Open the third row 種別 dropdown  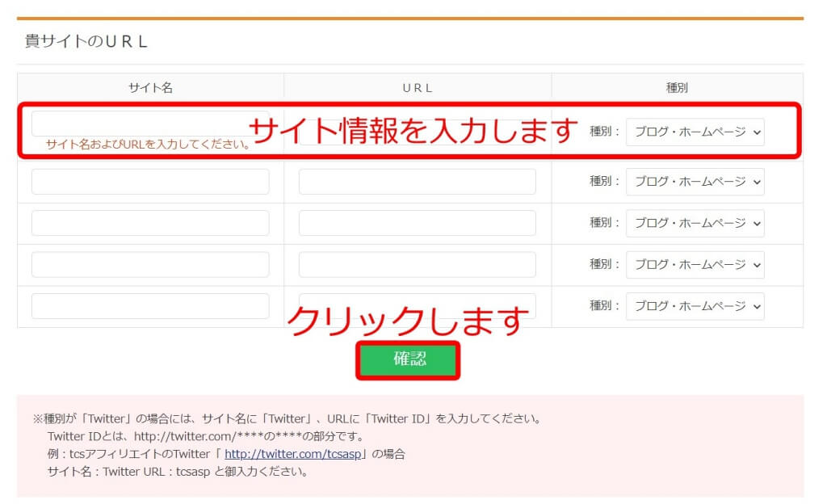click(695, 223)
